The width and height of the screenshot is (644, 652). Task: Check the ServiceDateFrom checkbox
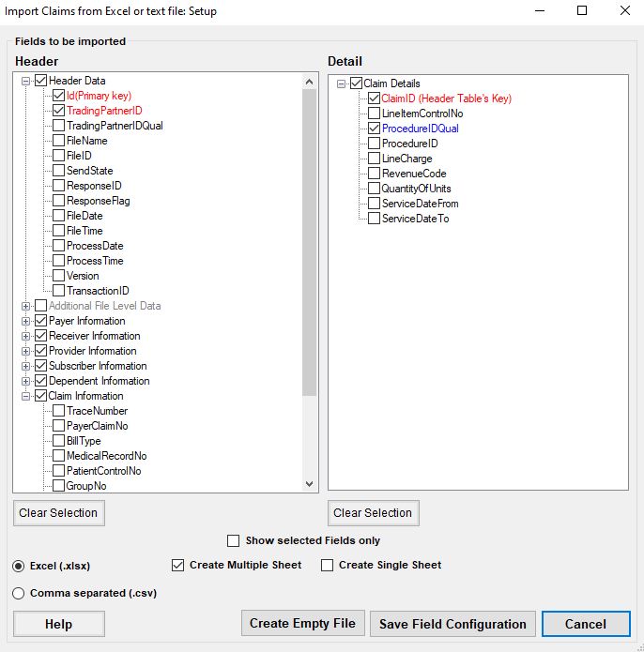[374, 203]
